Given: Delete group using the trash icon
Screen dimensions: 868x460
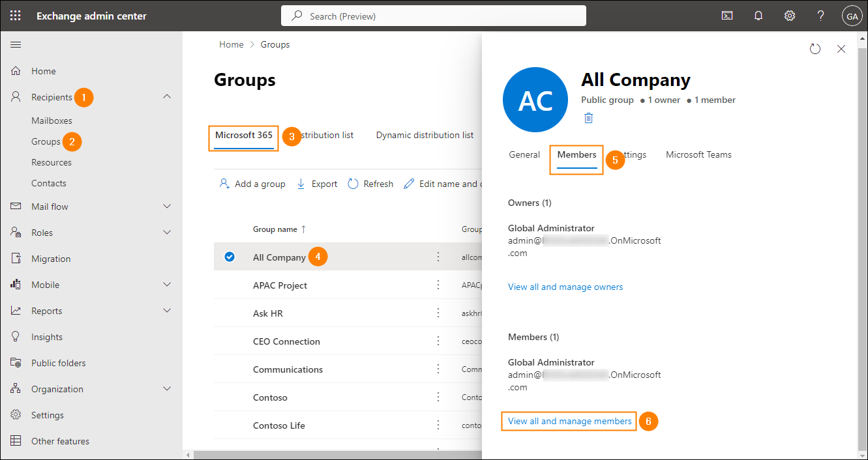Looking at the screenshot, I should (x=589, y=118).
